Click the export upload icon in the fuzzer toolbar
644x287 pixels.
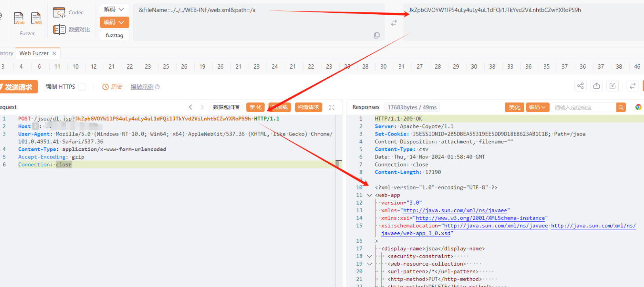(x=596, y=86)
